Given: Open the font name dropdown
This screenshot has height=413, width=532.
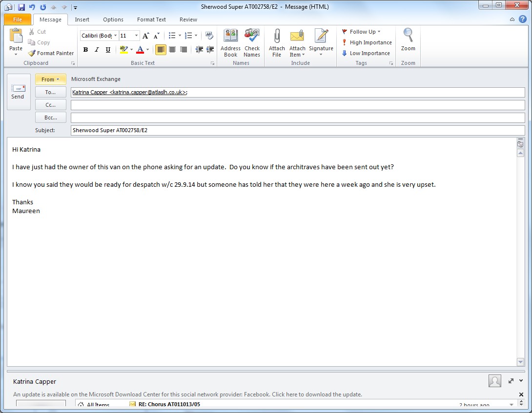Looking at the screenshot, I should tap(115, 36).
